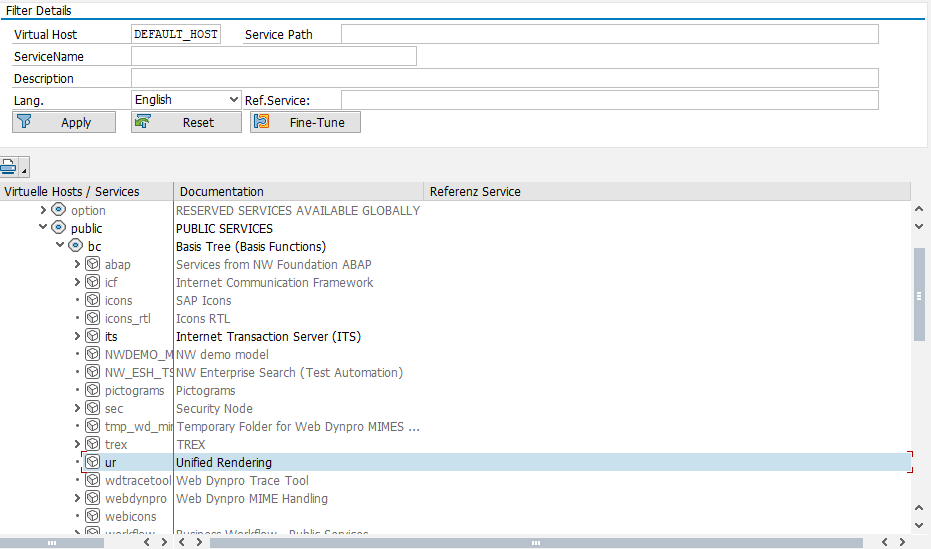This screenshot has width=931, height=549.
Task: Click 'Security Node' documentation text
Action: pos(214,408)
